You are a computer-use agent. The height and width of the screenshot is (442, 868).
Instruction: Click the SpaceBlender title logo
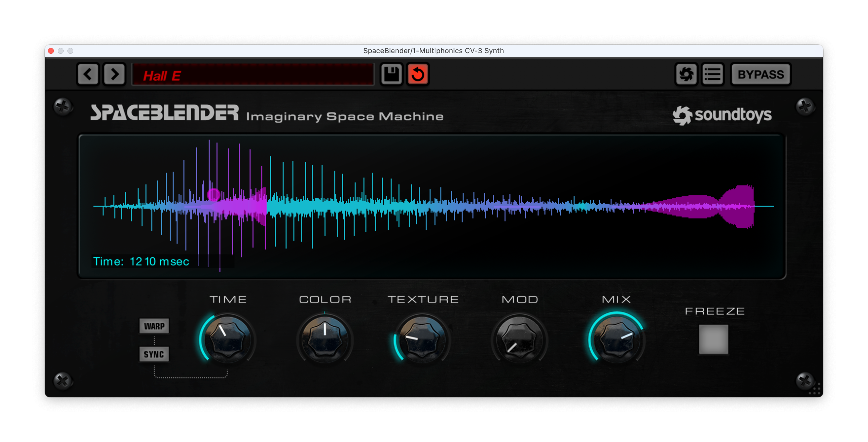tap(164, 113)
